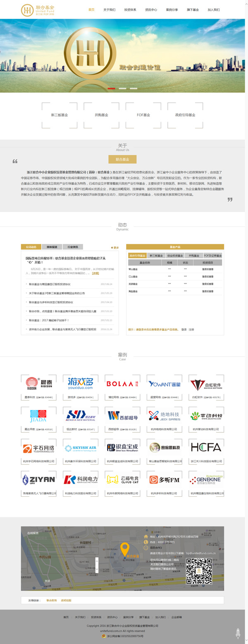This screenshot has width=248, height=644.
Task: Select the second banner carousel indicator
Action: (122, 88)
